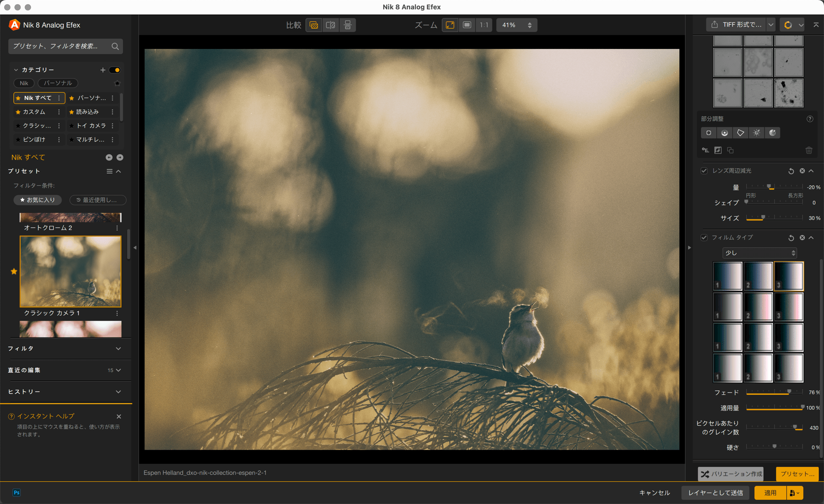Remove the フィルム タイプ filter
824x504 pixels.
[x=802, y=238]
